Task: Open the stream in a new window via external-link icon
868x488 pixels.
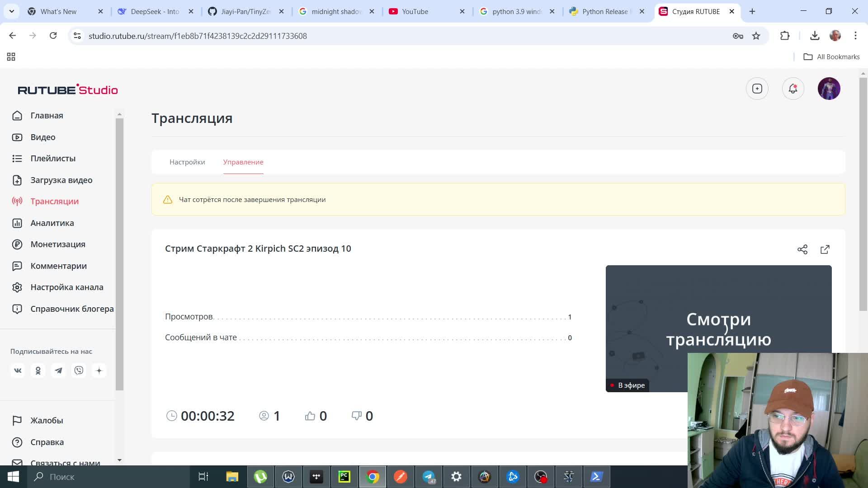Action: [x=825, y=249]
